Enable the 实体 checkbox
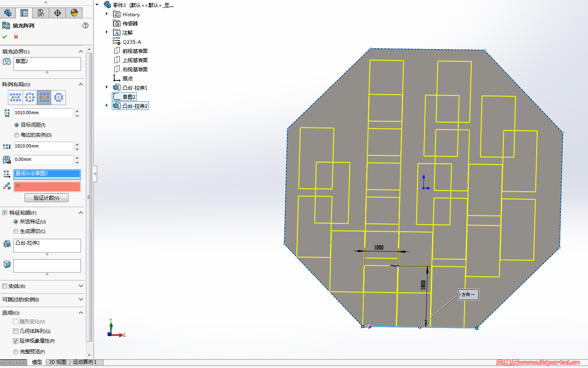Viewport: 588px width, 368px height. [x=5, y=286]
